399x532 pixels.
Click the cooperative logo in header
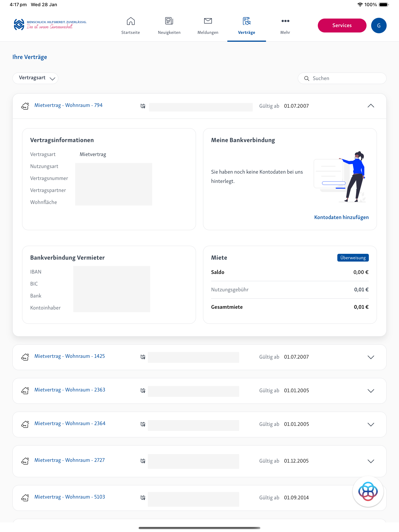pyautogui.click(x=50, y=25)
